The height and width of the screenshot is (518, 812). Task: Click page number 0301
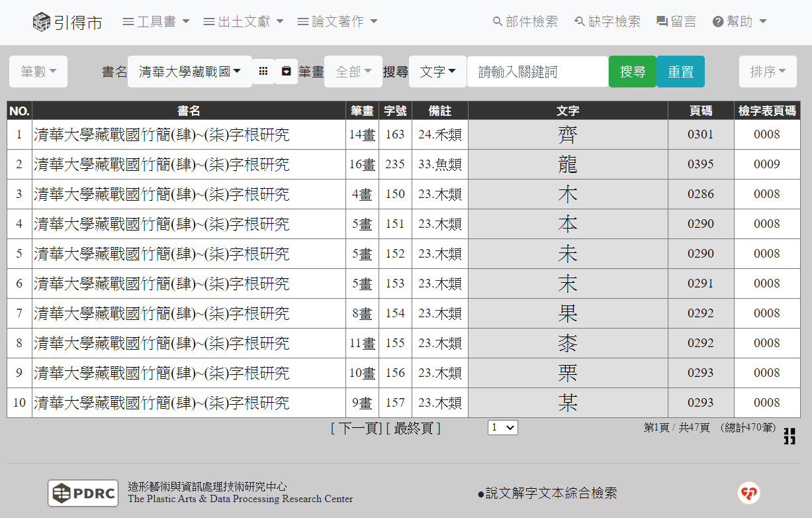tap(701, 134)
